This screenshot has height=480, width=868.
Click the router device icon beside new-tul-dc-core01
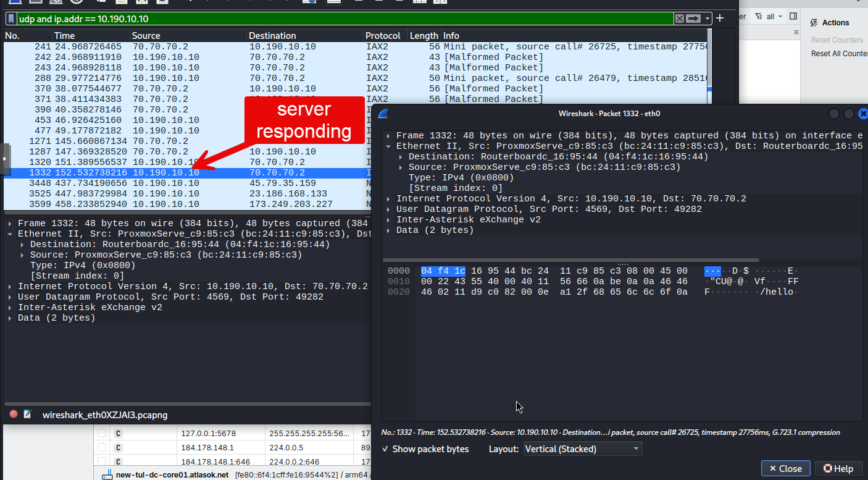pos(107,474)
